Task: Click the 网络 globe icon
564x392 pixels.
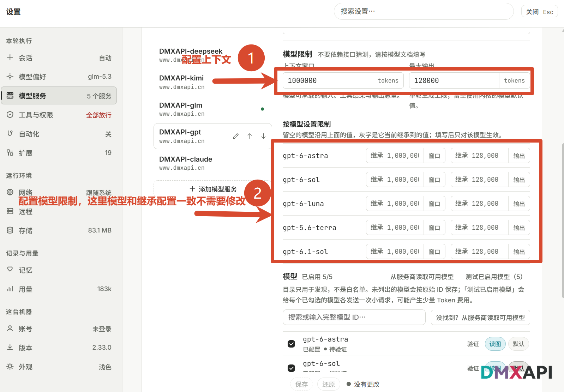Action: click(10, 192)
